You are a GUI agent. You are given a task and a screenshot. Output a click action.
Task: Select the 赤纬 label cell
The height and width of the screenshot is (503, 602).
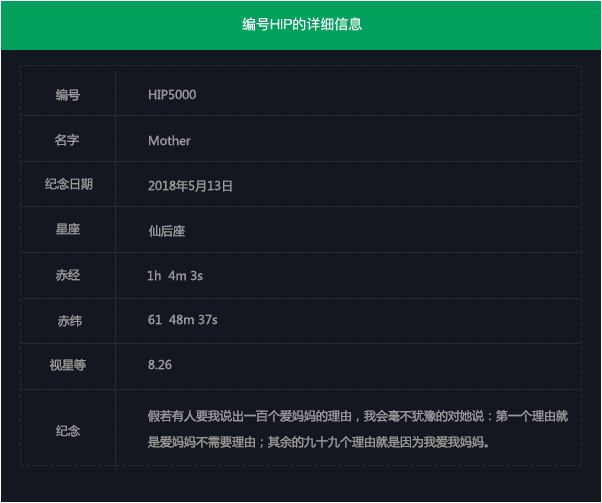(68, 321)
